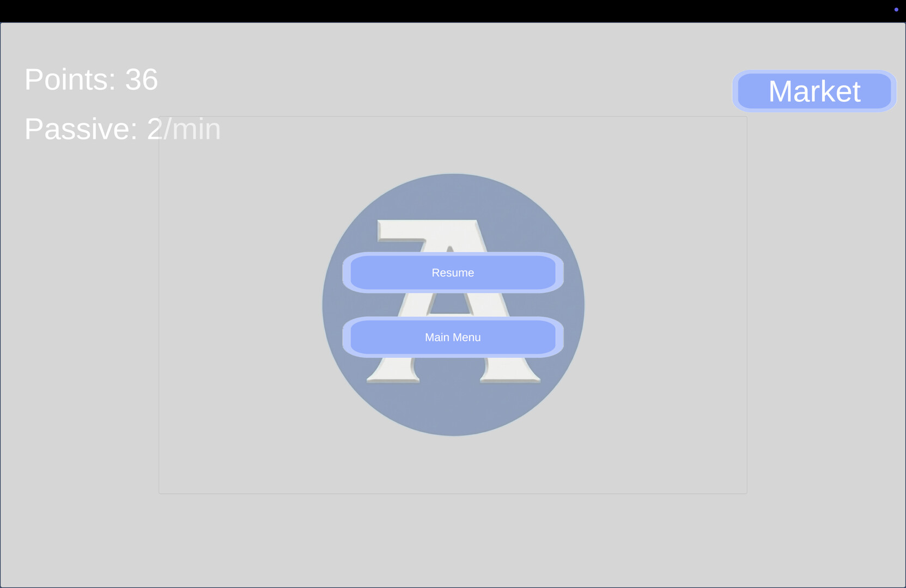The image size is (906, 588).
Task: Click the word Passive
Action: click(x=81, y=129)
